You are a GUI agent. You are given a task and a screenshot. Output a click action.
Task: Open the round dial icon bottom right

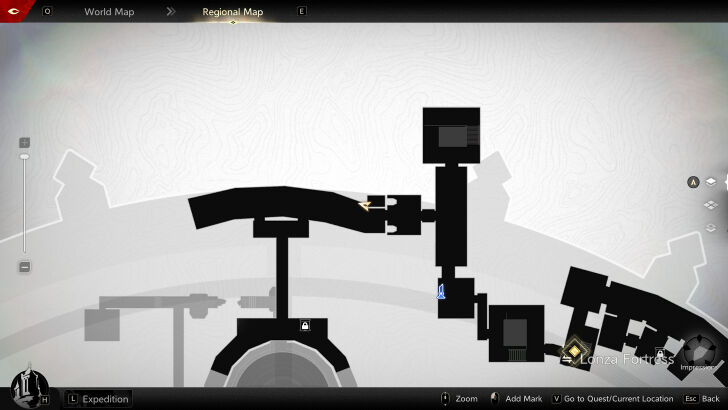699,351
